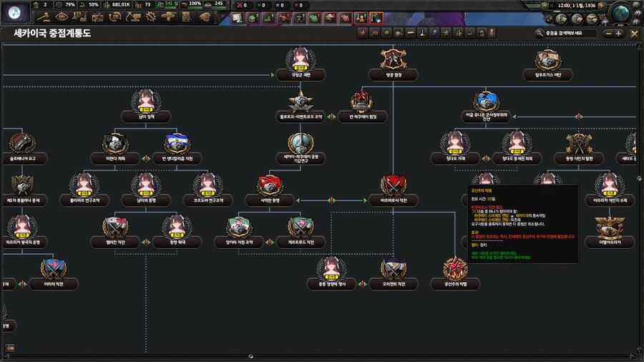The width and height of the screenshot is (644, 362).
Task: Click the small back arrow icon bottom-left
Action: 10,348
